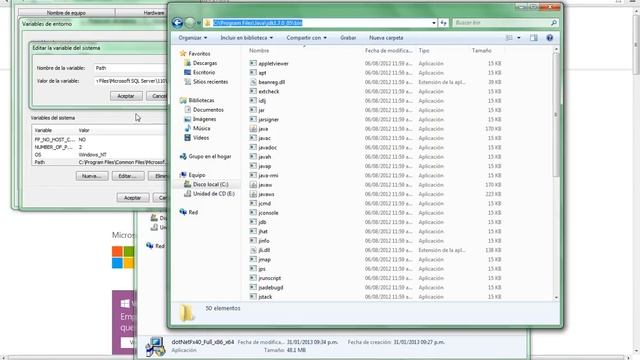
Task: Select the javadoc file icon
Action: tap(253, 147)
